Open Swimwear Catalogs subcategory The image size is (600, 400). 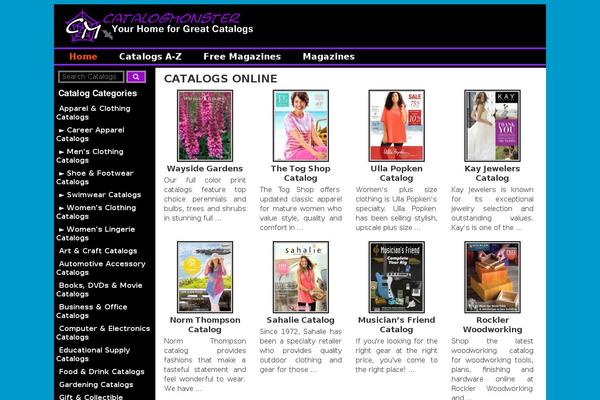99,194
